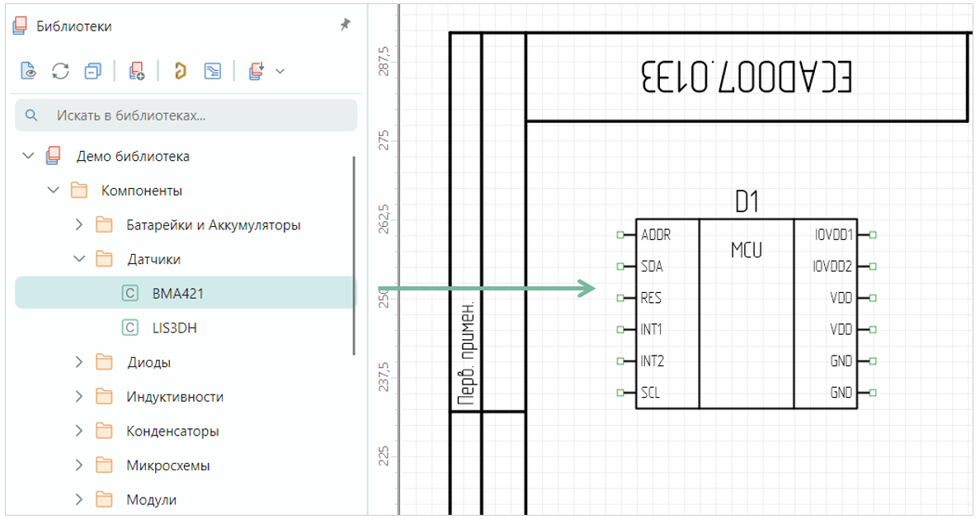This screenshot has height=519, width=980.
Task: Click the library tree vertical scrollbar
Action: (354, 256)
